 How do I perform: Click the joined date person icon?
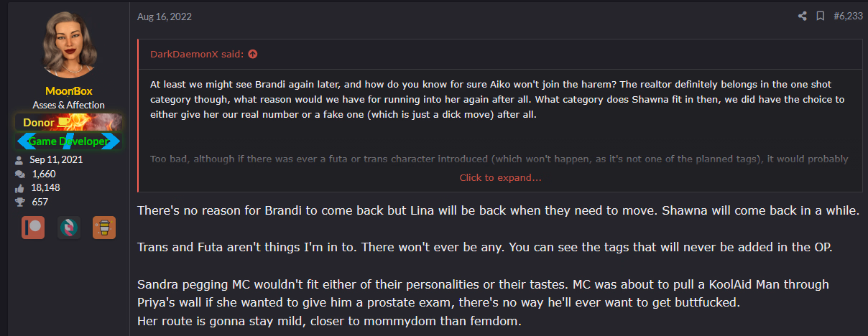tap(19, 159)
